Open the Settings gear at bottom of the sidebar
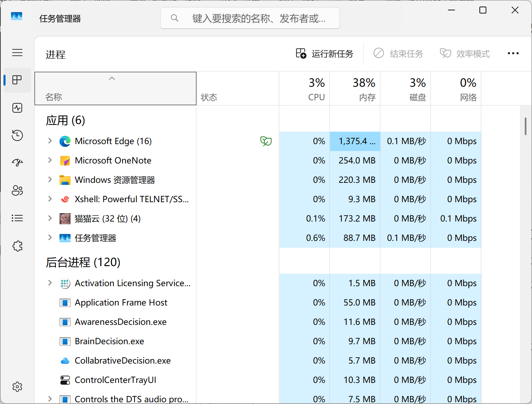The height and width of the screenshot is (404, 532). [17, 387]
